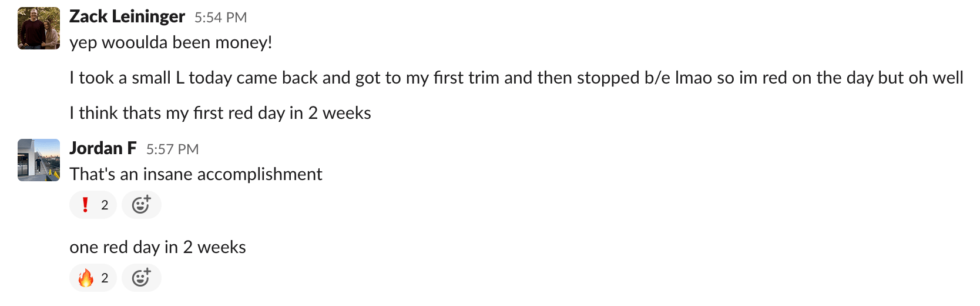Screen dimensions: 980x306
Task: Click the fire reaction emoji
Action: 86,278
